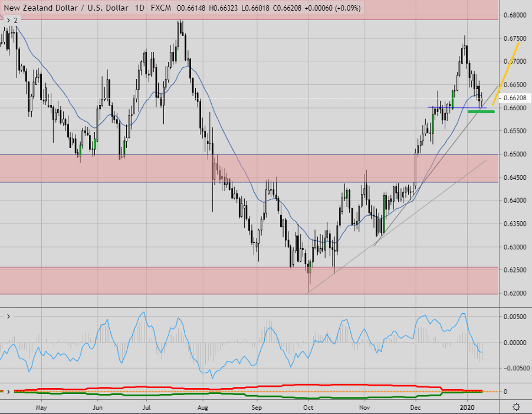The image size is (532, 414).
Task: Select the short green horizontal line drawing
Action: pyautogui.click(x=481, y=111)
